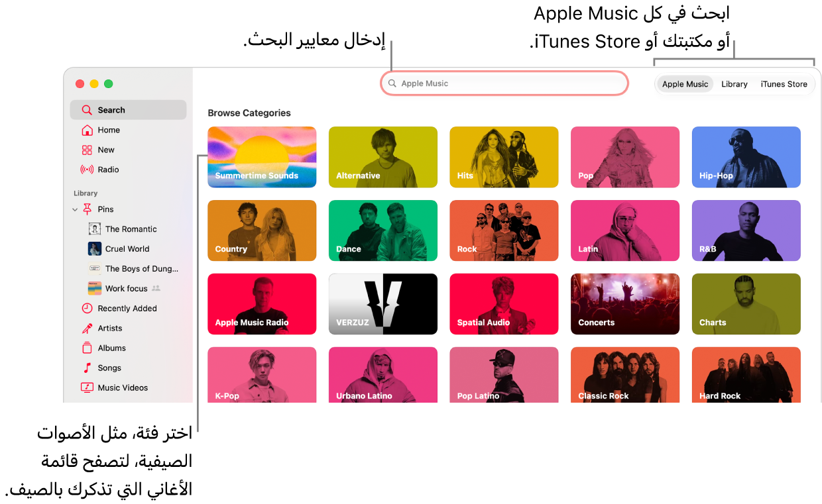Click the Search magnifier icon in sidebar
This screenshot has height=504, width=822.
(87, 110)
